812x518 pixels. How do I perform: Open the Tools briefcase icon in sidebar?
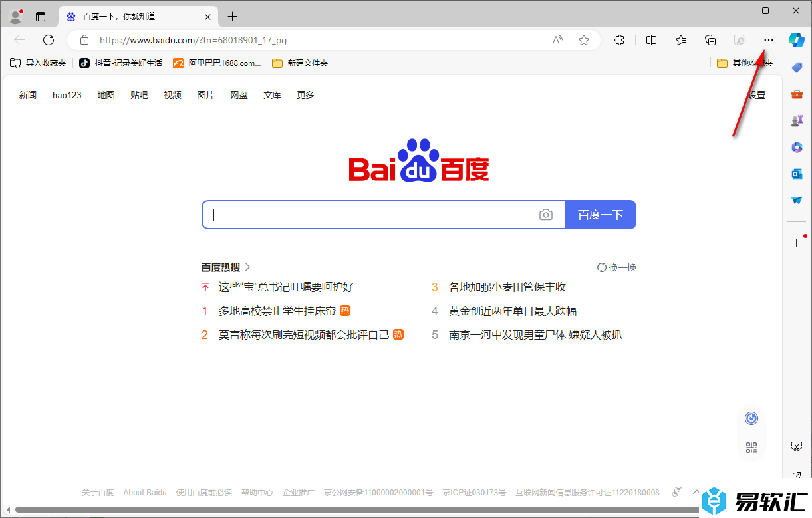click(797, 94)
